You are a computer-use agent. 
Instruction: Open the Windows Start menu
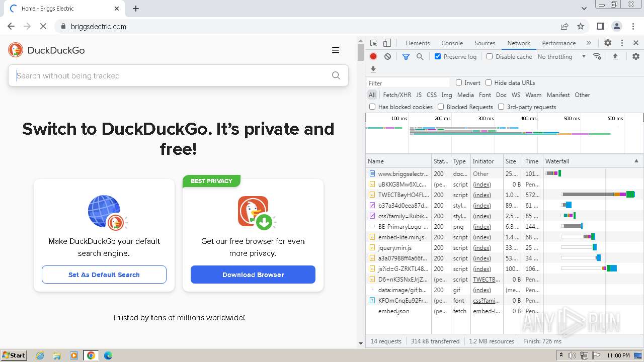click(x=14, y=355)
